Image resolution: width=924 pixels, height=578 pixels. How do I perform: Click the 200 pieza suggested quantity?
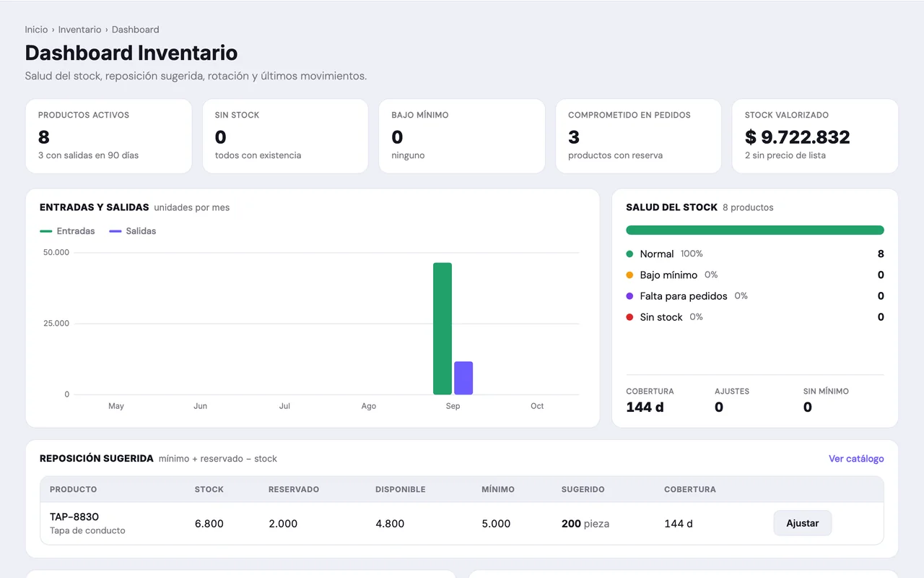point(585,524)
